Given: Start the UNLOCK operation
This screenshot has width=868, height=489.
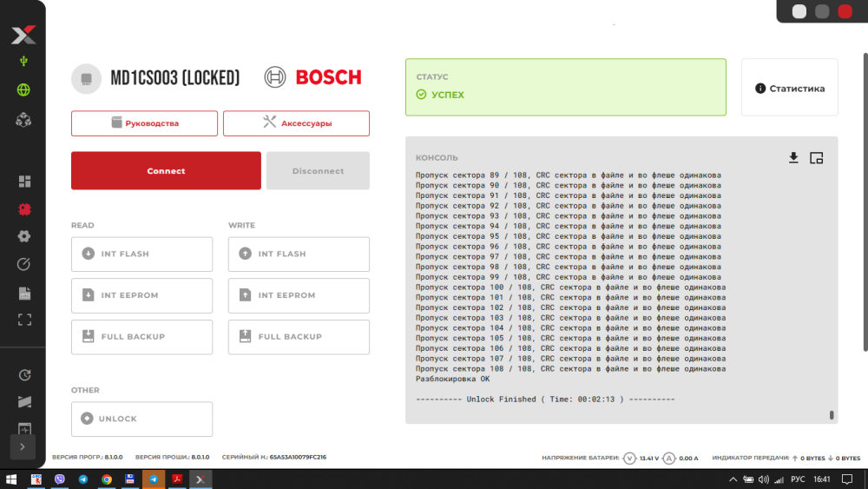Looking at the screenshot, I should tap(141, 419).
